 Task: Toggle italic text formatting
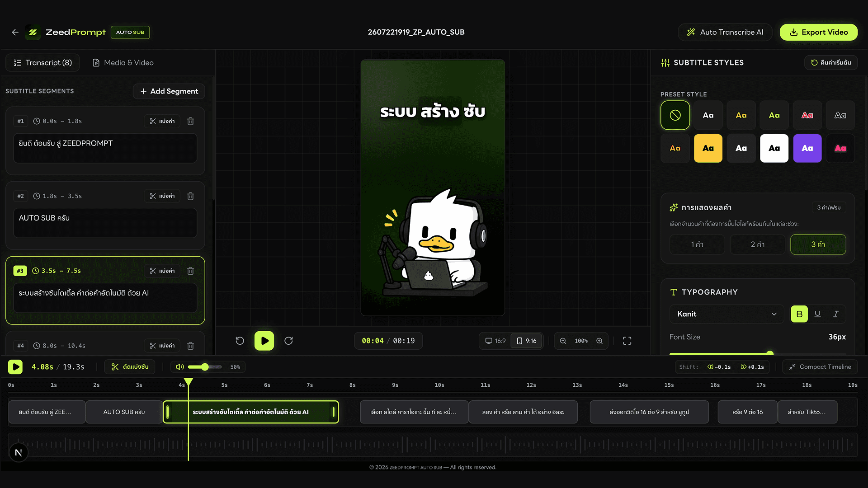835,314
